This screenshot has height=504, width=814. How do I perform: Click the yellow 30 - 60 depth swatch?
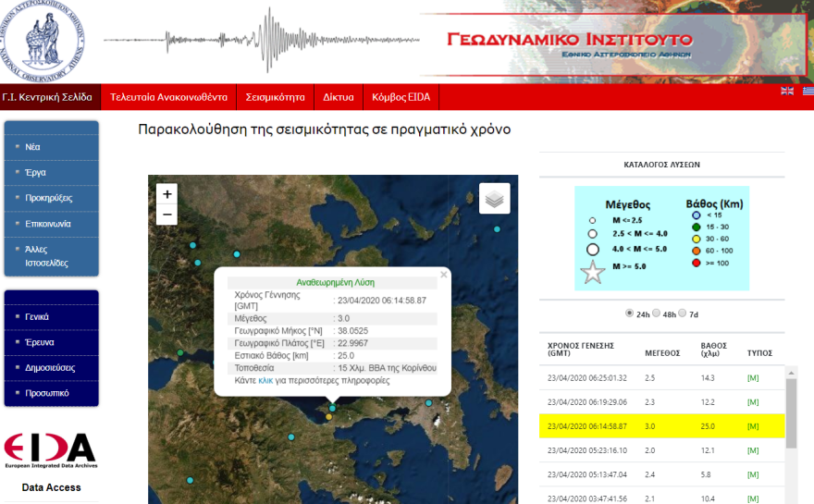click(697, 239)
